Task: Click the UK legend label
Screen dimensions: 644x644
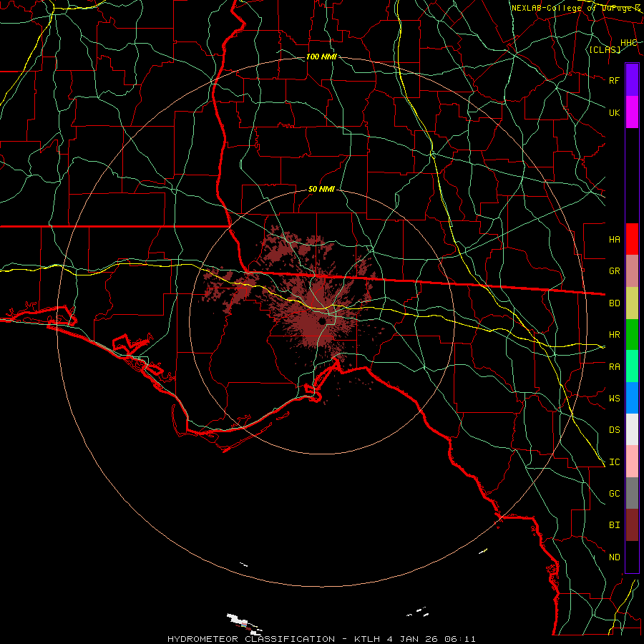Action: click(x=614, y=112)
